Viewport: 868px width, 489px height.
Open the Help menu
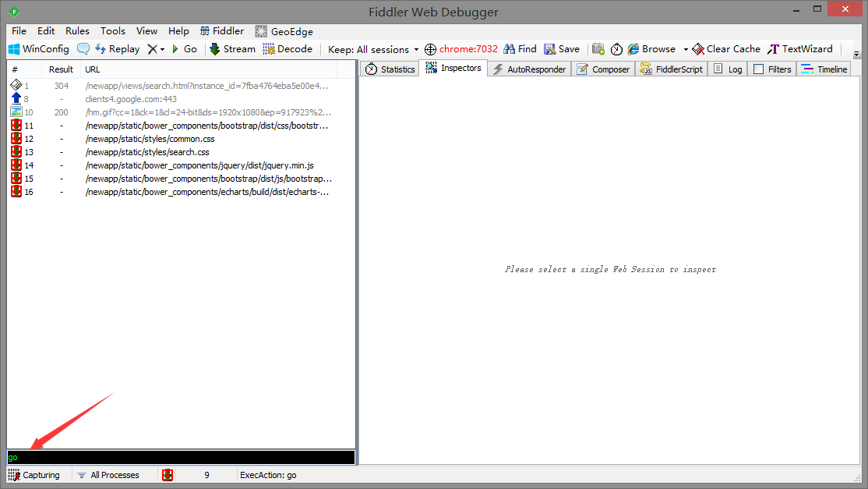pyautogui.click(x=178, y=31)
